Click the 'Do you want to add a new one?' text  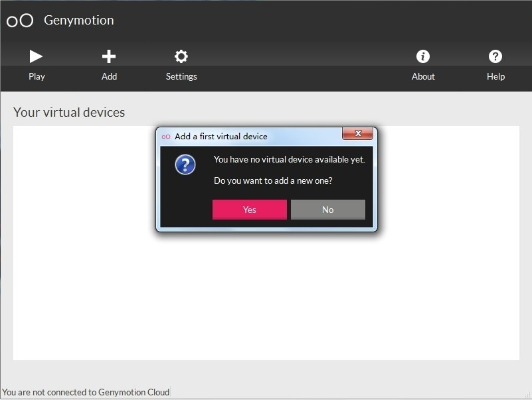click(x=273, y=180)
